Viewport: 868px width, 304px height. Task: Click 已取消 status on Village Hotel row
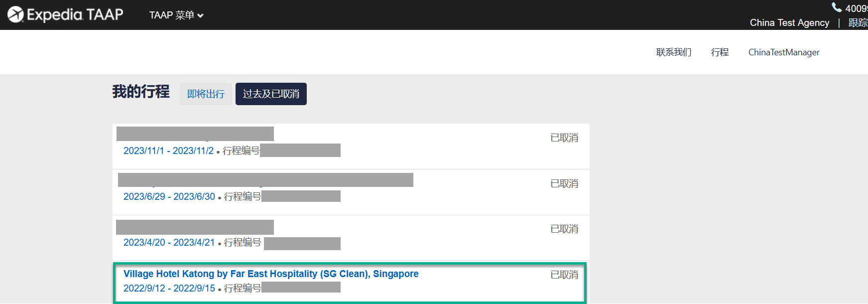click(x=564, y=275)
